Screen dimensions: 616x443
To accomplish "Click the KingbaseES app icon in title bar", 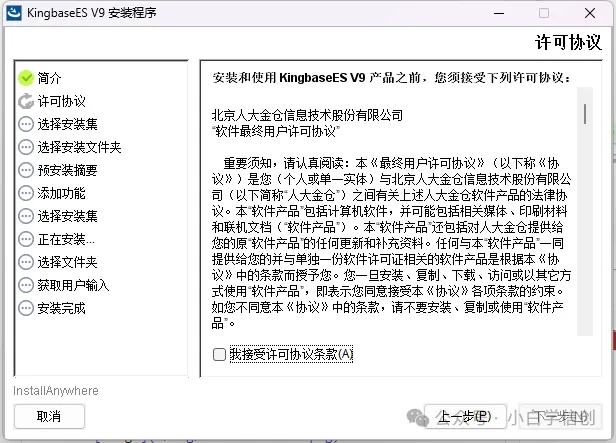I will [14, 13].
